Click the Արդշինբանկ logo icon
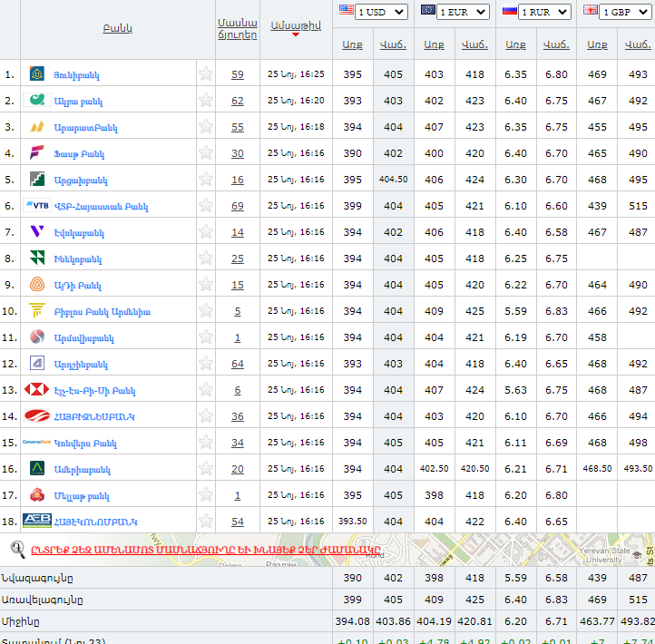Viewport: 655px width, 644px height. (x=37, y=363)
